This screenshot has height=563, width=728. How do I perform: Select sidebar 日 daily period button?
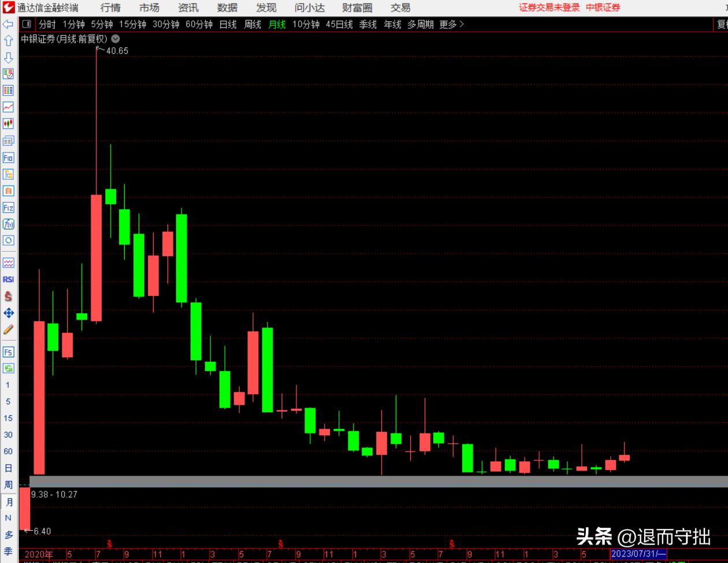[x=8, y=468]
